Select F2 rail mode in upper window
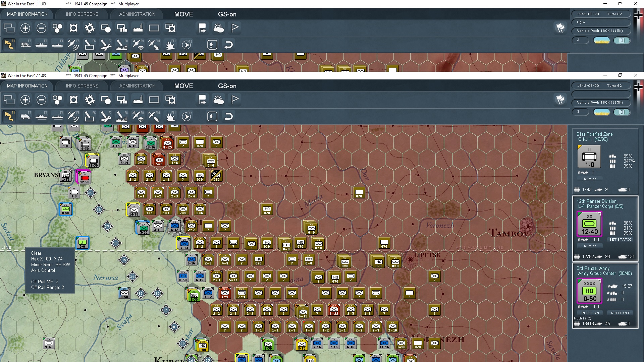The width and height of the screenshot is (644, 362). click(25, 45)
